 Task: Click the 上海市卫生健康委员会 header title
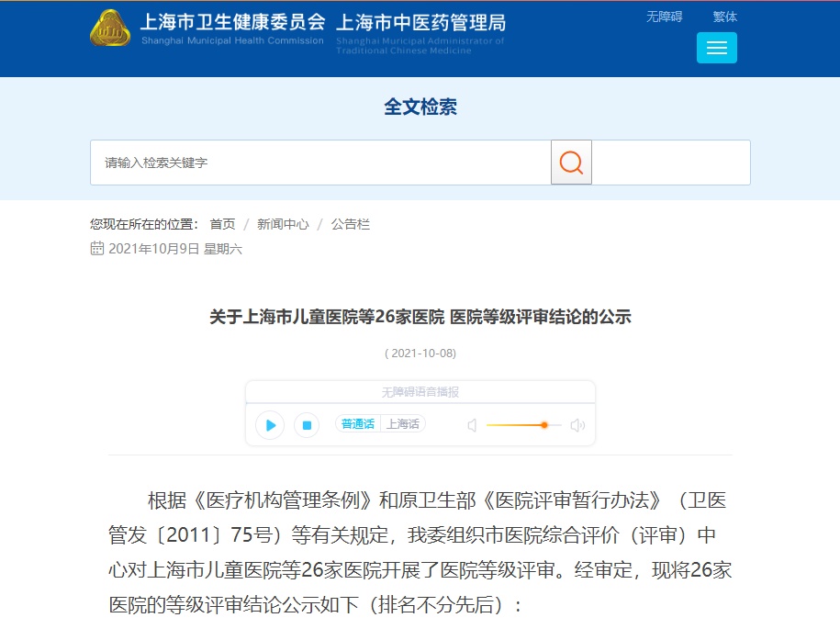tap(232, 22)
